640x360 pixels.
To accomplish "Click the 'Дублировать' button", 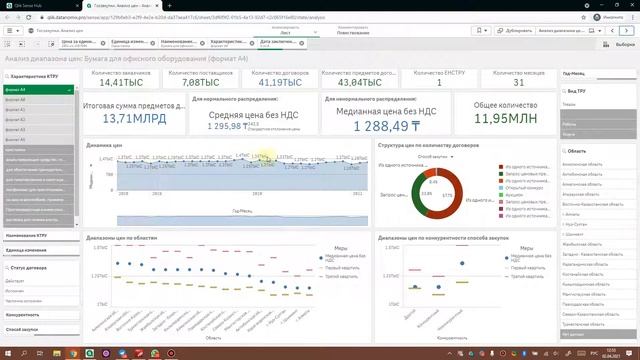I will (x=515, y=31).
